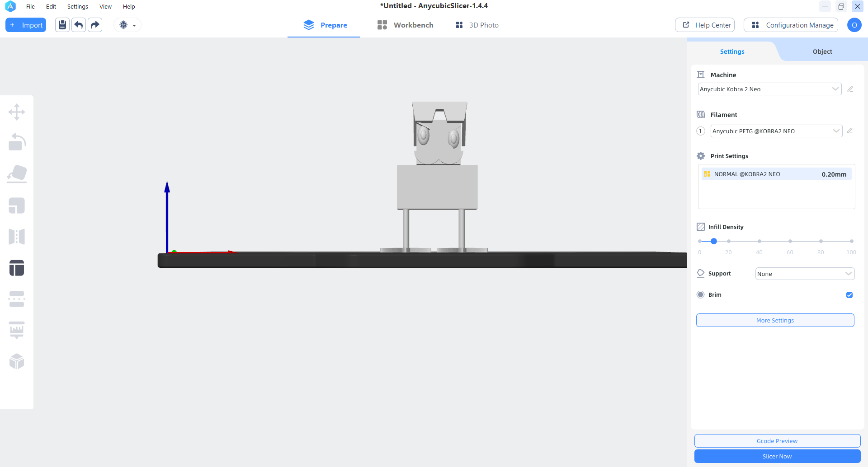Open the Help Center
This screenshot has width=868, height=467.
coord(705,25)
